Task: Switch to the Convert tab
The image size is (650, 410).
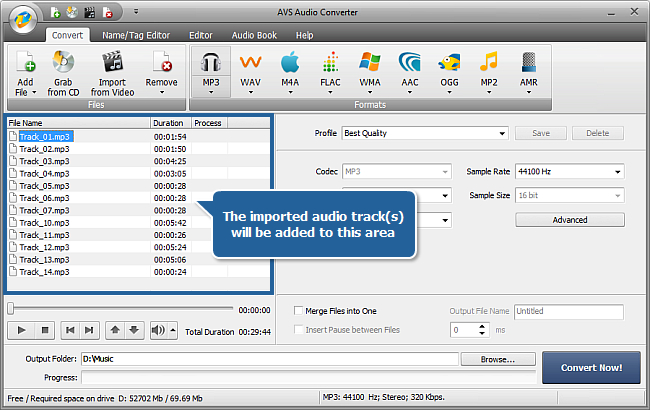Action: [x=67, y=35]
